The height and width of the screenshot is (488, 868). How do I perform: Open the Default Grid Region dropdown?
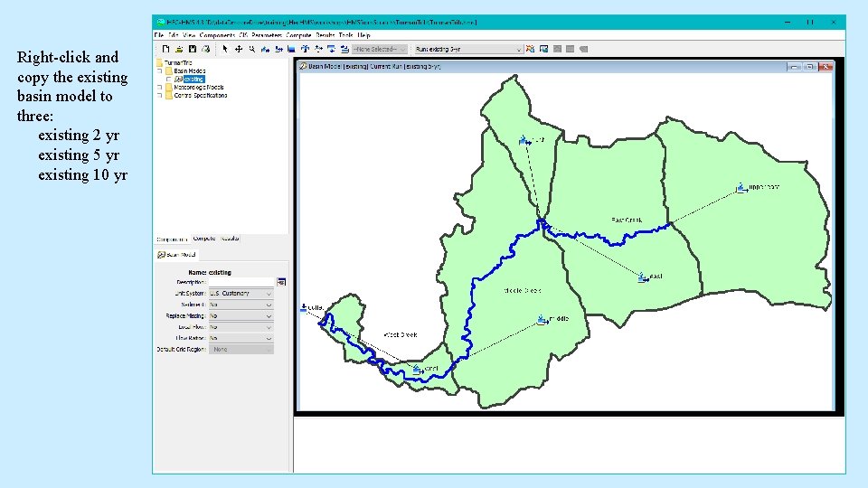tap(241, 350)
